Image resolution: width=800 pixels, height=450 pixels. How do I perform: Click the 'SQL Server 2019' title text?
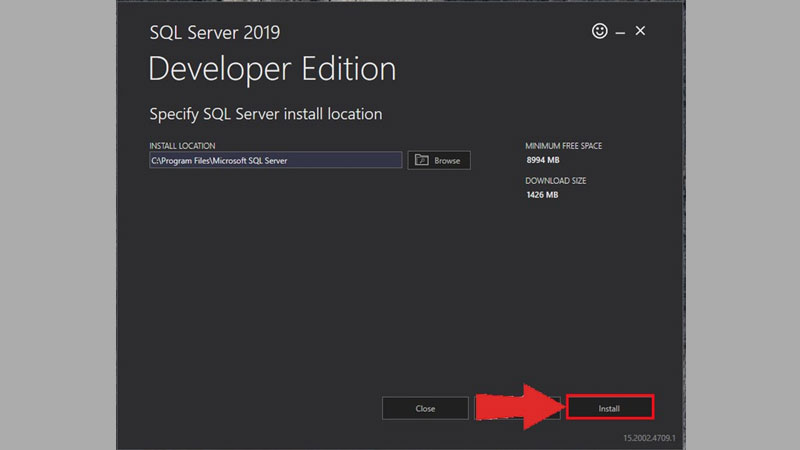[214, 32]
